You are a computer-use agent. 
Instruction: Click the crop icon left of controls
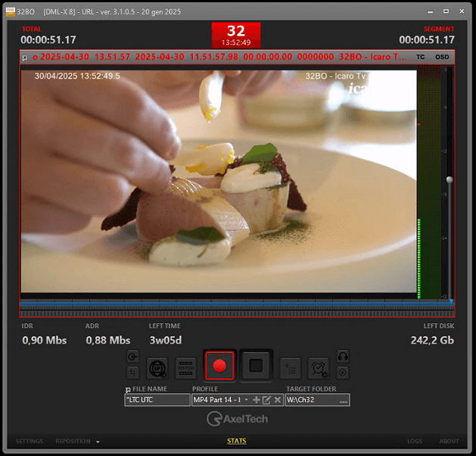point(132,373)
